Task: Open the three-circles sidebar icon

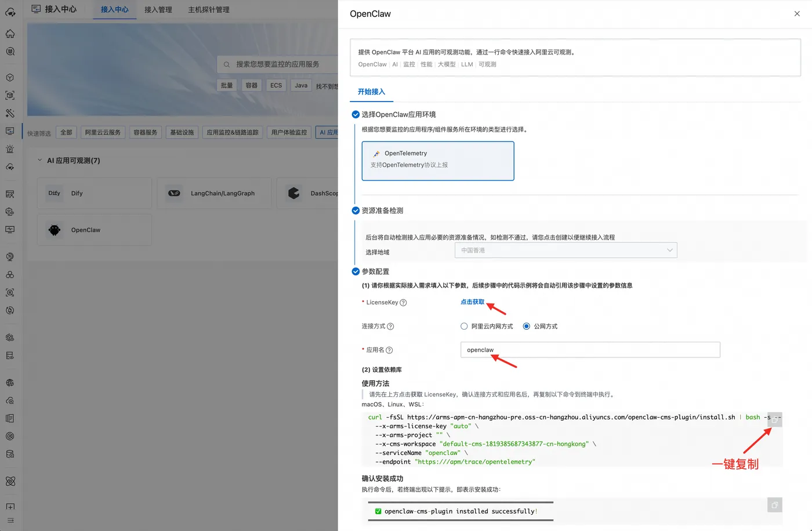Action: [10, 274]
